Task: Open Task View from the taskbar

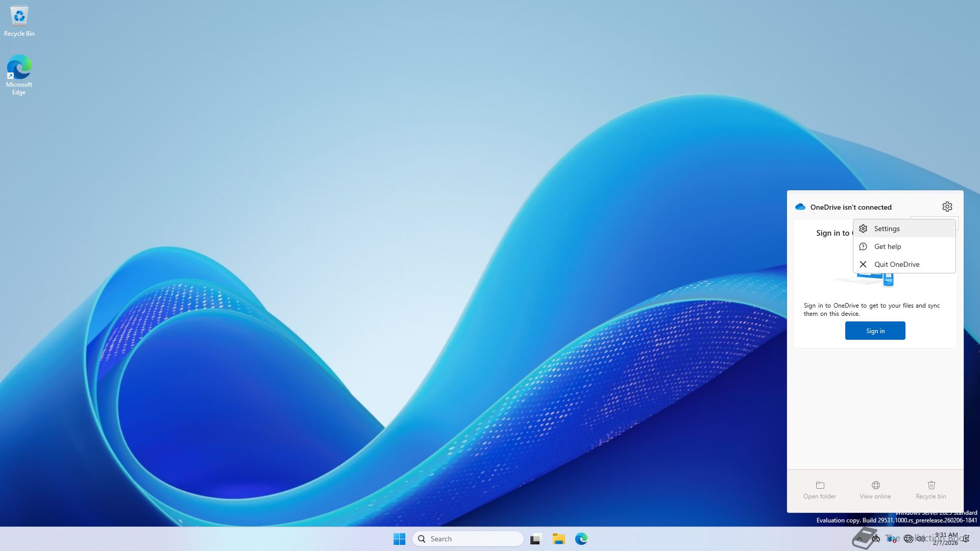Action: point(535,539)
